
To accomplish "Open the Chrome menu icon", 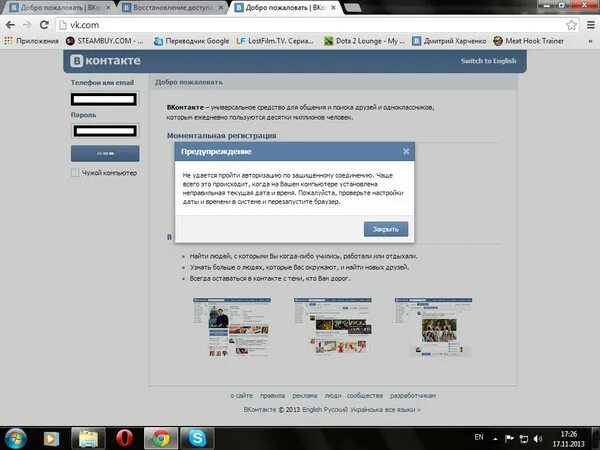I will tap(591, 25).
